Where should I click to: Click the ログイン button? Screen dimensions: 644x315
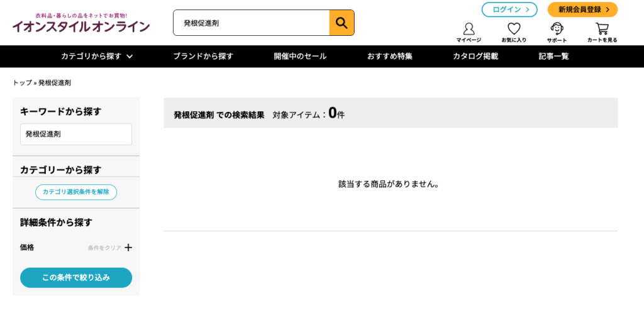(509, 9)
